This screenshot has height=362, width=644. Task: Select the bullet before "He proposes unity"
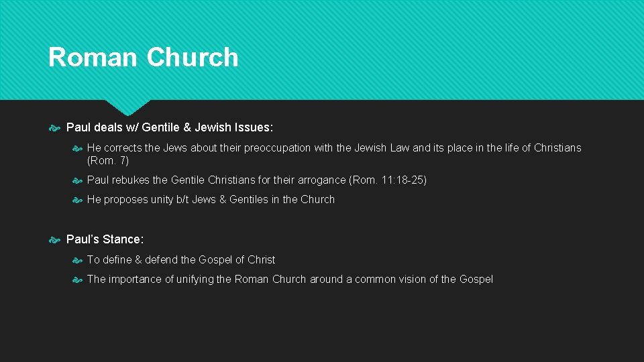point(78,200)
